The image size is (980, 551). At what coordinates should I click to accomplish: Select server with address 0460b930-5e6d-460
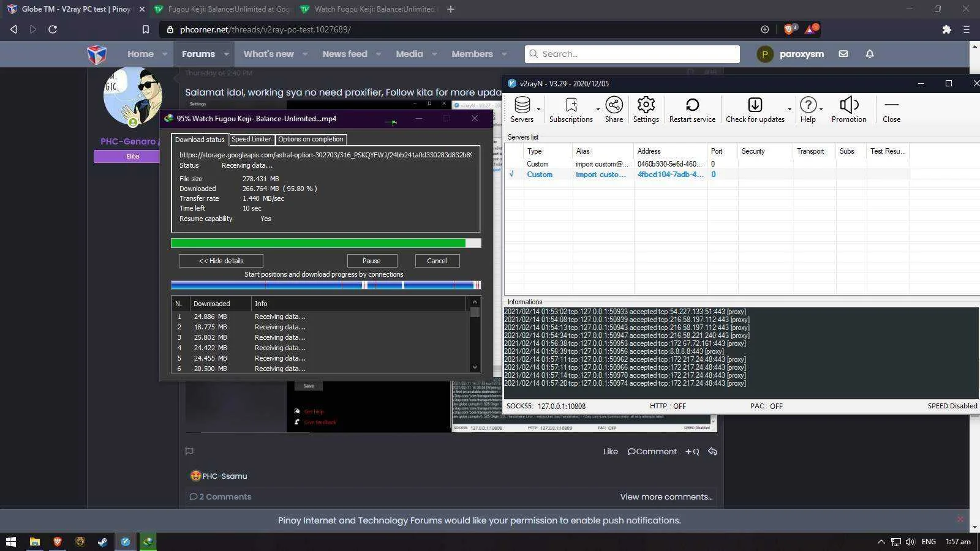[707, 164]
